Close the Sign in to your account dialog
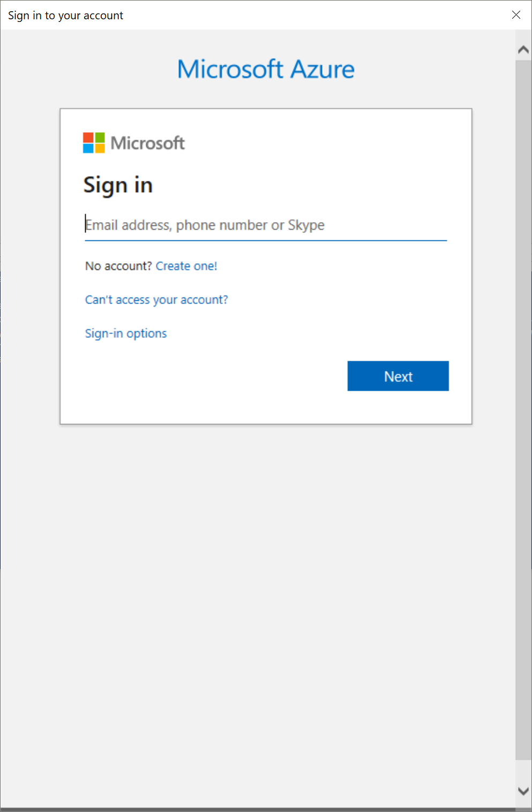This screenshot has height=812, width=532. (516, 15)
